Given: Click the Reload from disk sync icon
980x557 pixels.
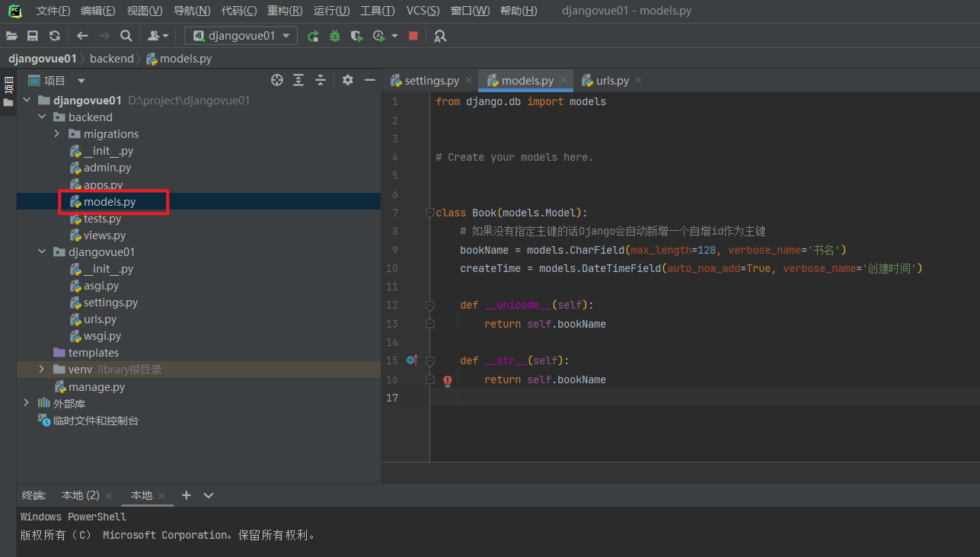Looking at the screenshot, I should (55, 36).
